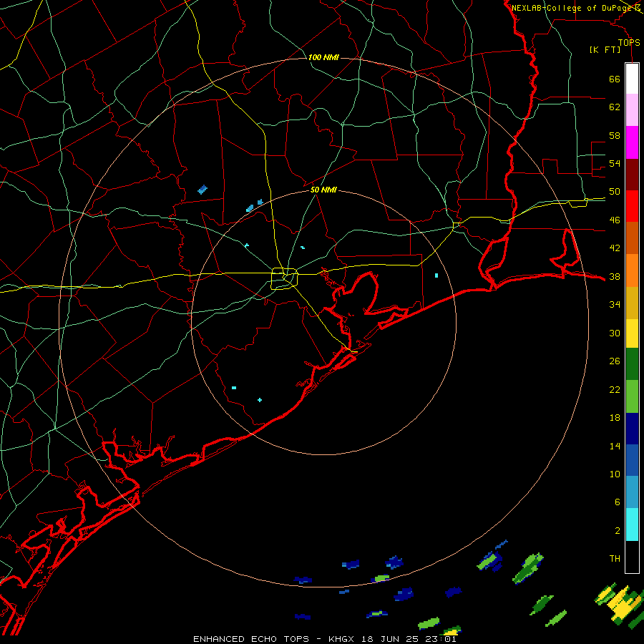Pick the bright yellow swatch on the scale
The width and height of the screenshot is (644, 644).
point(632,333)
